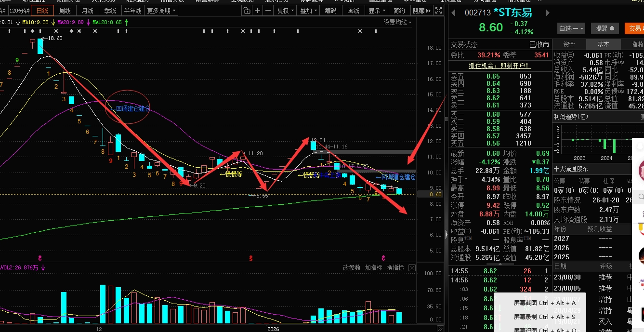644x332 pixels.
Task: Click the fullscreen expand icon in chart toolbar
Action: point(438,11)
